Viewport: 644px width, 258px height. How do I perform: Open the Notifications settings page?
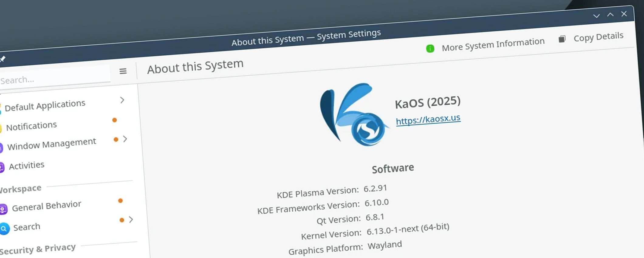[x=31, y=126]
